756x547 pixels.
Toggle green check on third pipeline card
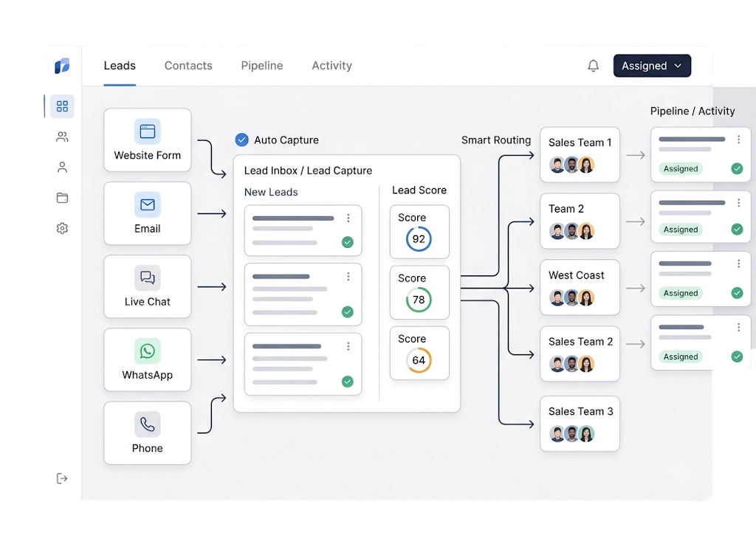tap(737, 292)
